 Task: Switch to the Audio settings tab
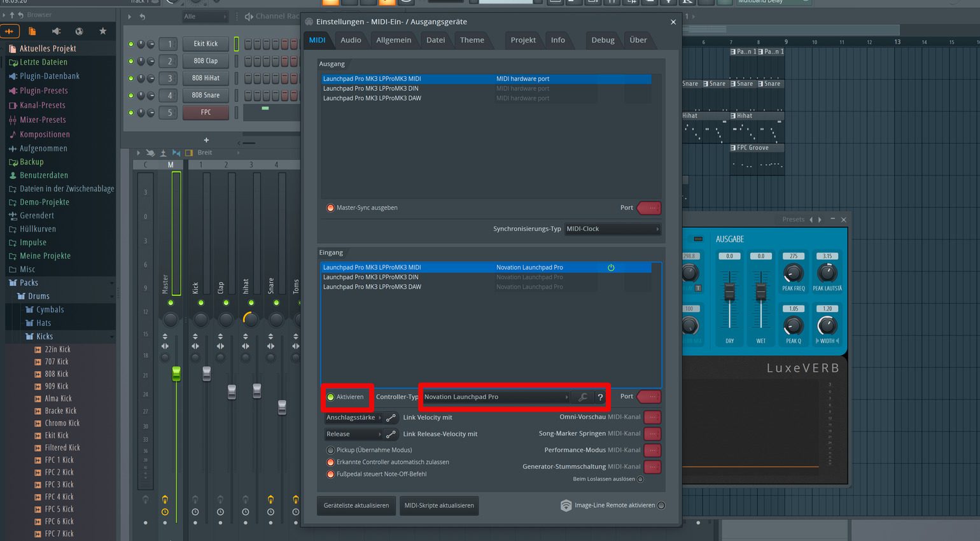(351, 39)
